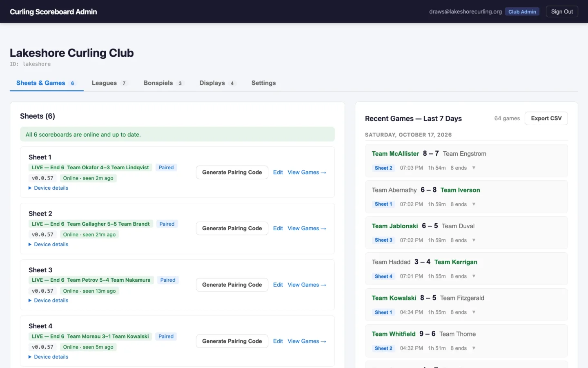Click the Curling Scoreboard Admin title
Screen dimensions: 588x368
pos(53,12)
